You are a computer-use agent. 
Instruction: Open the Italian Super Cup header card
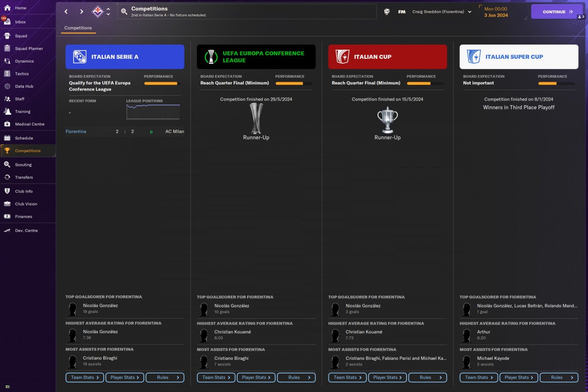tap(519, 57)
